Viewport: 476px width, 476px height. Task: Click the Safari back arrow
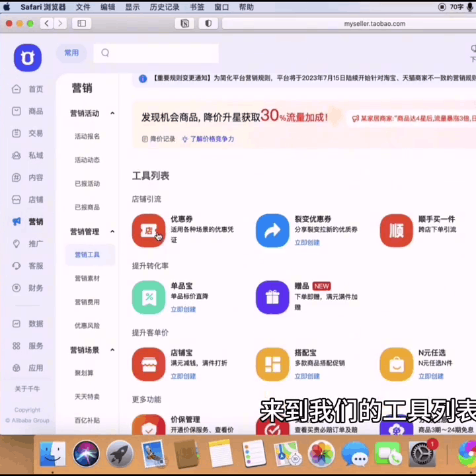coord(47,23)
